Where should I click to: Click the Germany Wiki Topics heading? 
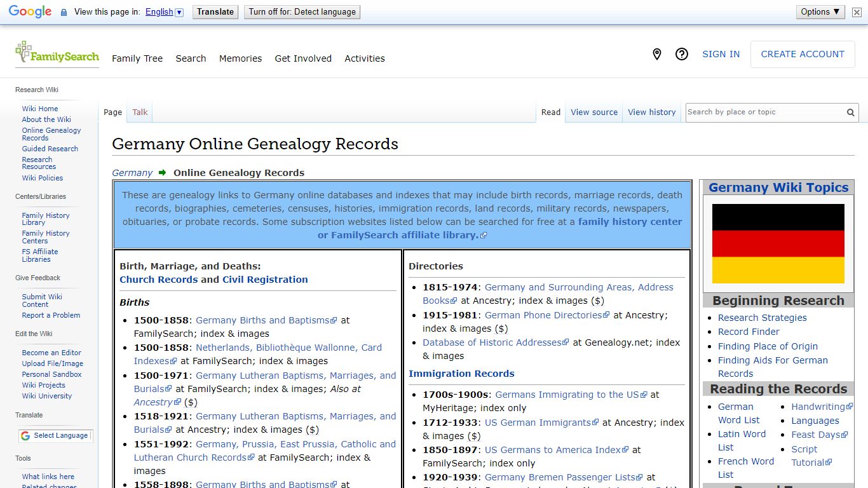tap(778, 187)
